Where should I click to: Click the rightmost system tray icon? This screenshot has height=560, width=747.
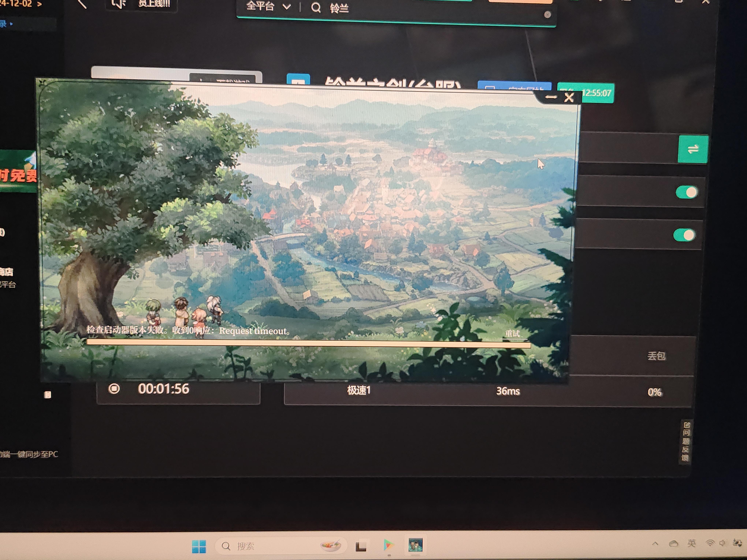[x=737, y=543]
